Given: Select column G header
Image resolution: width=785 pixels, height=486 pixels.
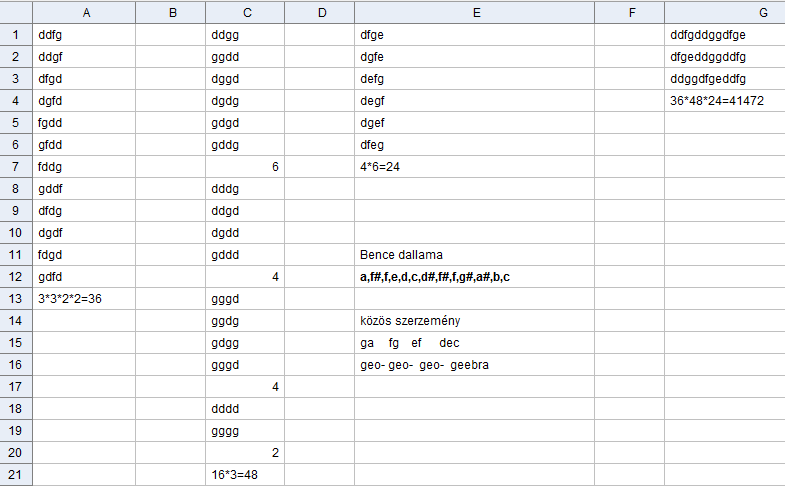Looking at the screenshot, I should [724, 12].
